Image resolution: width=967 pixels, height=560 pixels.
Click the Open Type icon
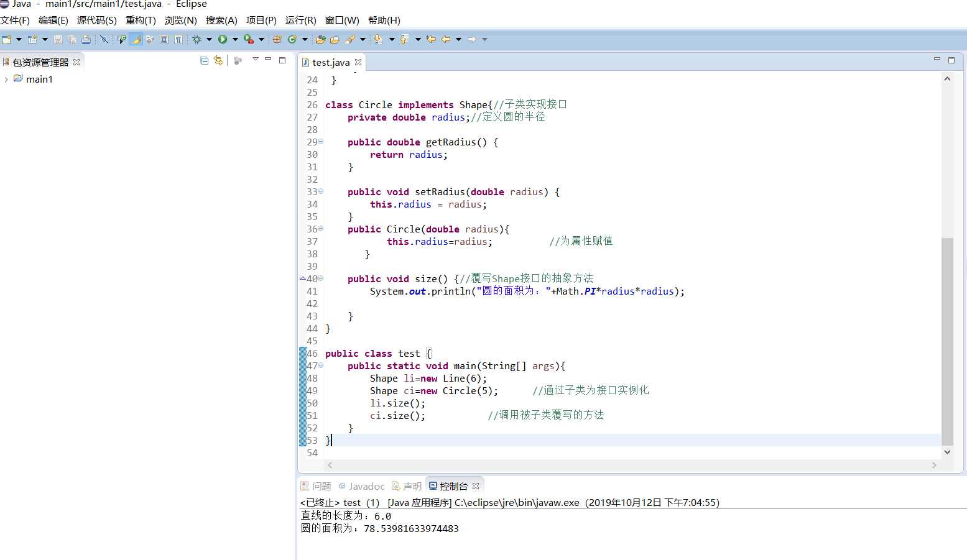(320, 39)
